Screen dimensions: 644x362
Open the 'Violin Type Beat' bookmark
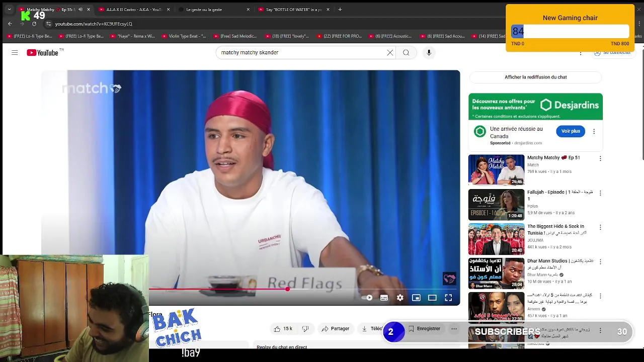pos(184,36)
